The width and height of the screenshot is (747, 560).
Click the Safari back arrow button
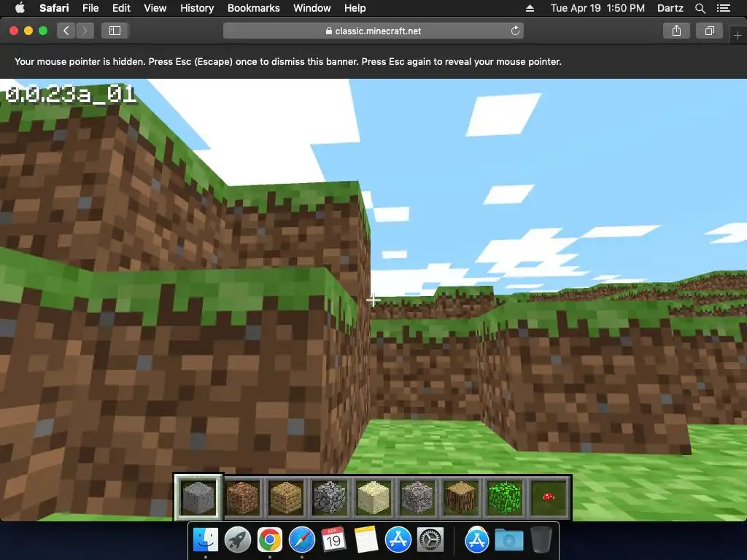point(66,31)
